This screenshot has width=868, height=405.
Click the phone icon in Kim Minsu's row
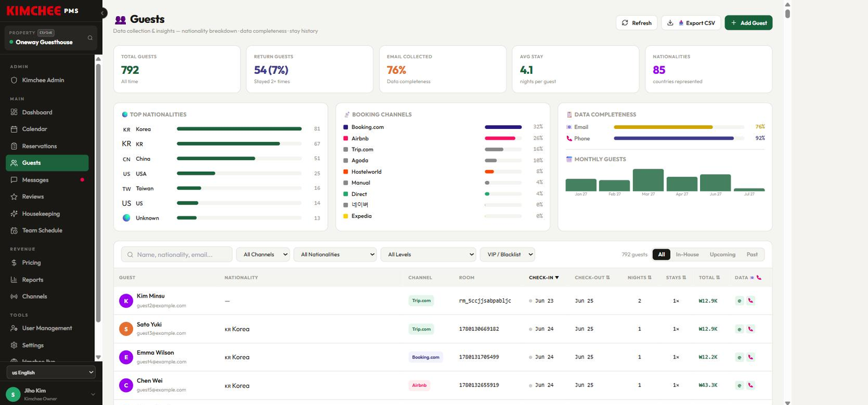[751, 301]
